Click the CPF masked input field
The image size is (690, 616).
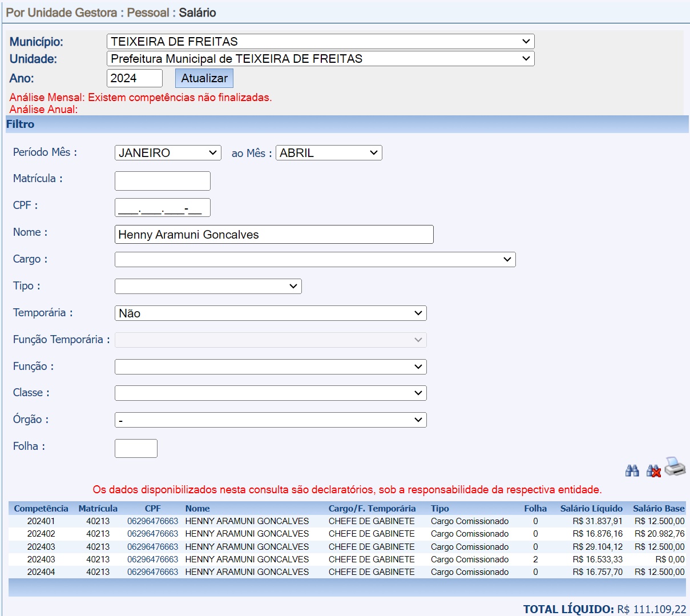point(163,208)
